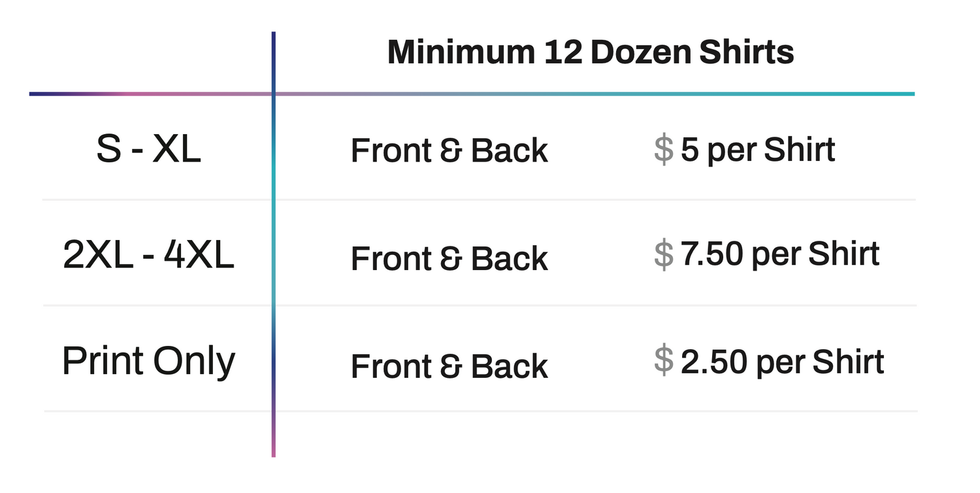Click the word Shirt in the 7.50 price

tap(844, 254)
